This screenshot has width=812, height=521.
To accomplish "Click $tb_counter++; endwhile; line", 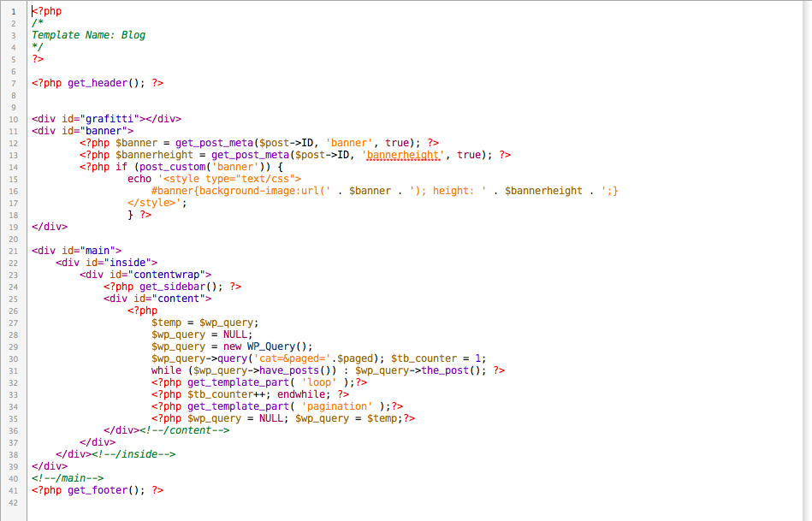I will tap(250, 394).
